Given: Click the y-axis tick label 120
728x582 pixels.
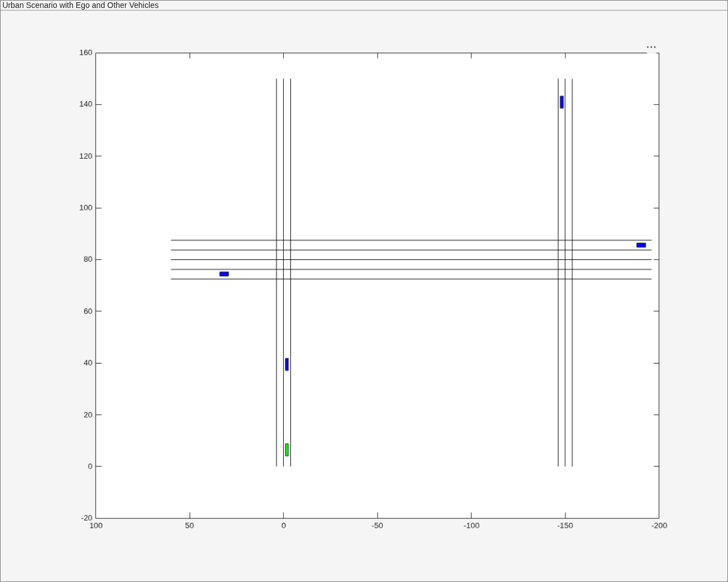Looking at the screenshot, I should click(x=86, y=156).
